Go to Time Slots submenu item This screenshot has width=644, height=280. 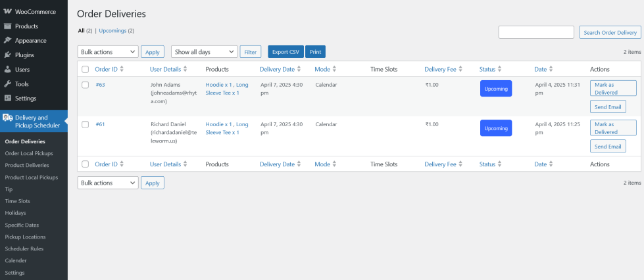(x=17, y=201)
